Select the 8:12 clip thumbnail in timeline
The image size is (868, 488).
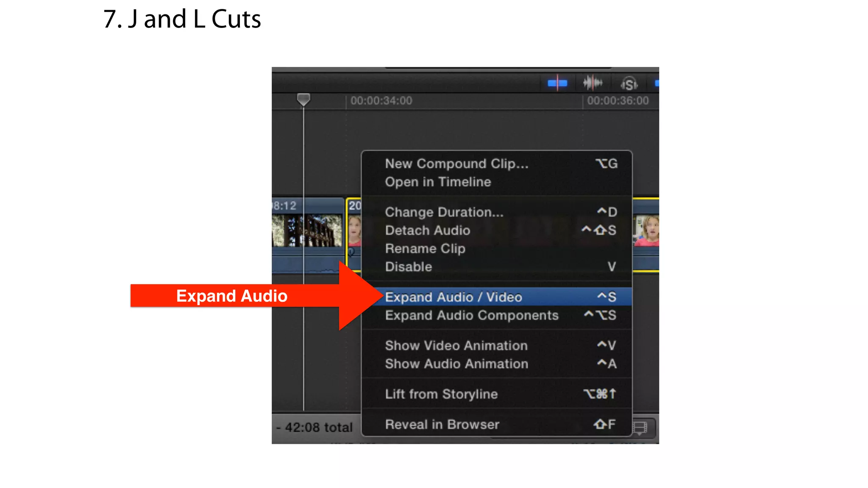click(x=307, y=230)
